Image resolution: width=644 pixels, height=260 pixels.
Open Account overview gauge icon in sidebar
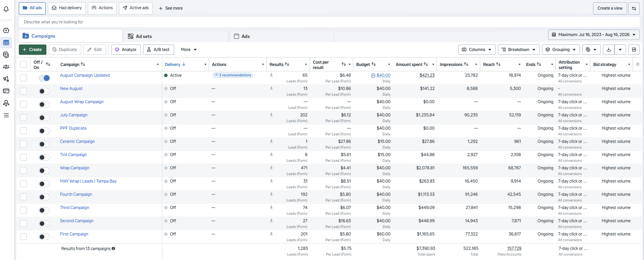[x=6, y=30]
